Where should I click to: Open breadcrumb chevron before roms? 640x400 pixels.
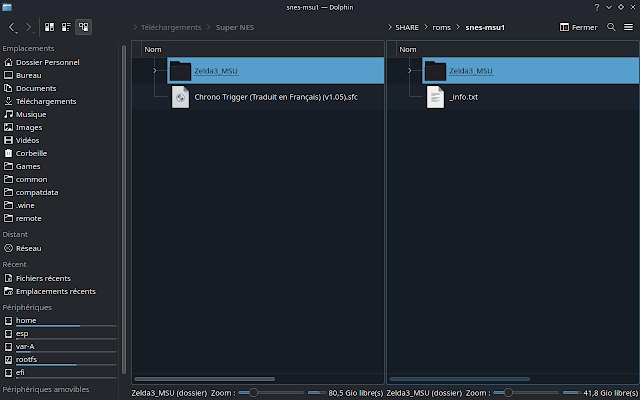click(x=426, y=27)
